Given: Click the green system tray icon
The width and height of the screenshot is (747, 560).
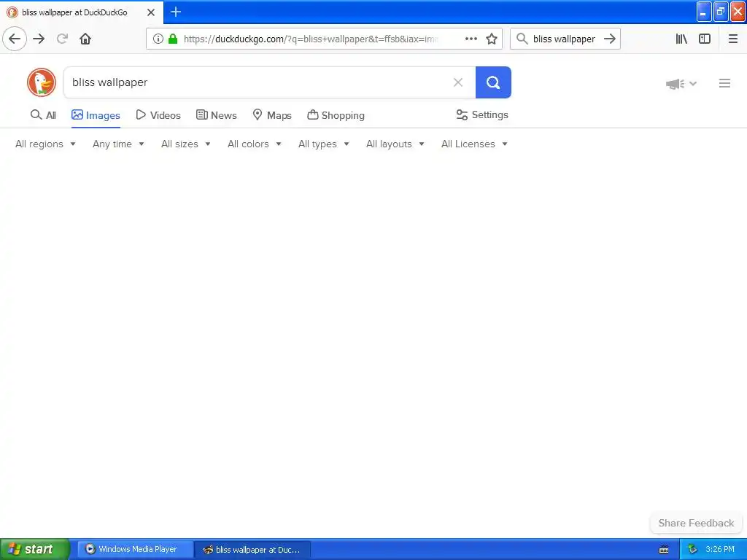Looking at the screenshot, I should (692, 549).
